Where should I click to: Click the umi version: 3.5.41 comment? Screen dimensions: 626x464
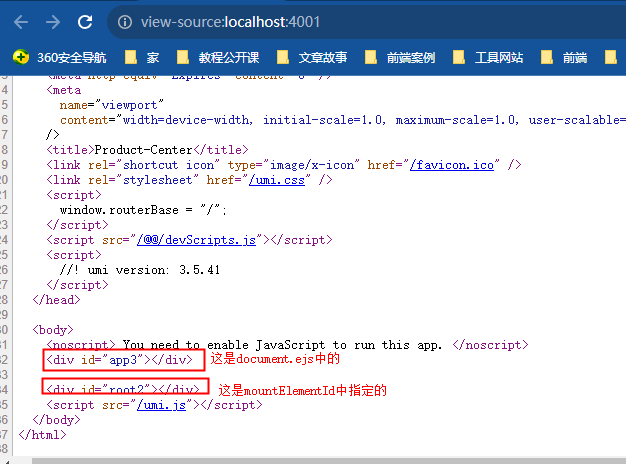140,270
